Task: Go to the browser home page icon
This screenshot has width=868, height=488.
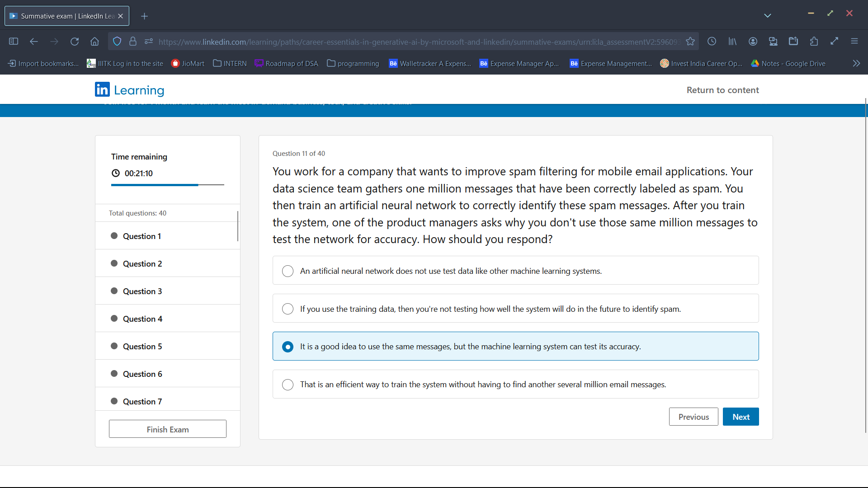Action: [x=94, y=42]
